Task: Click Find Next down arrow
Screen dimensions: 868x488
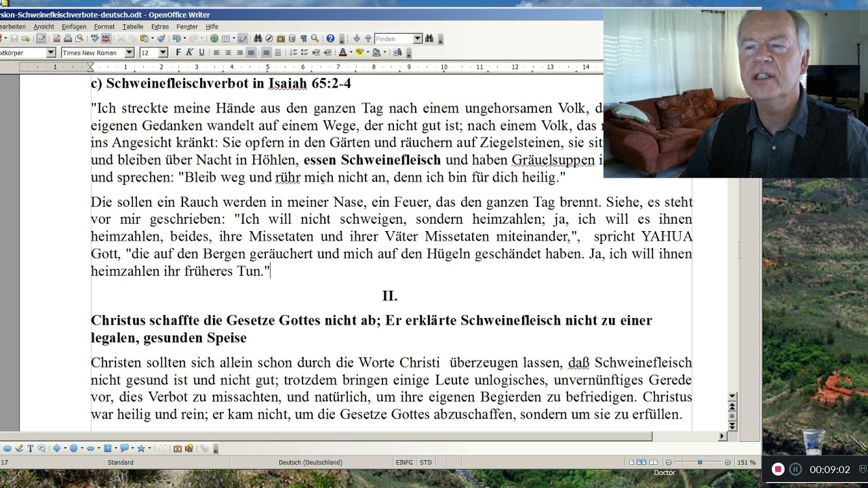Action: click(357, 39)
